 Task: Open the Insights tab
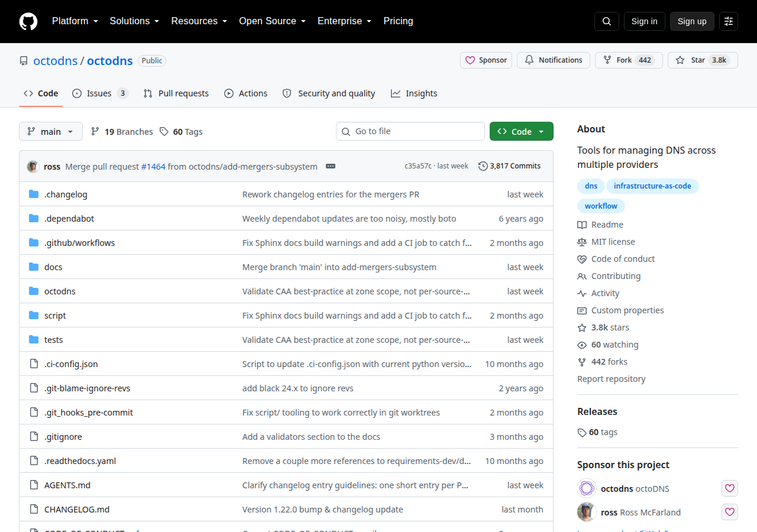click(414, 93)
